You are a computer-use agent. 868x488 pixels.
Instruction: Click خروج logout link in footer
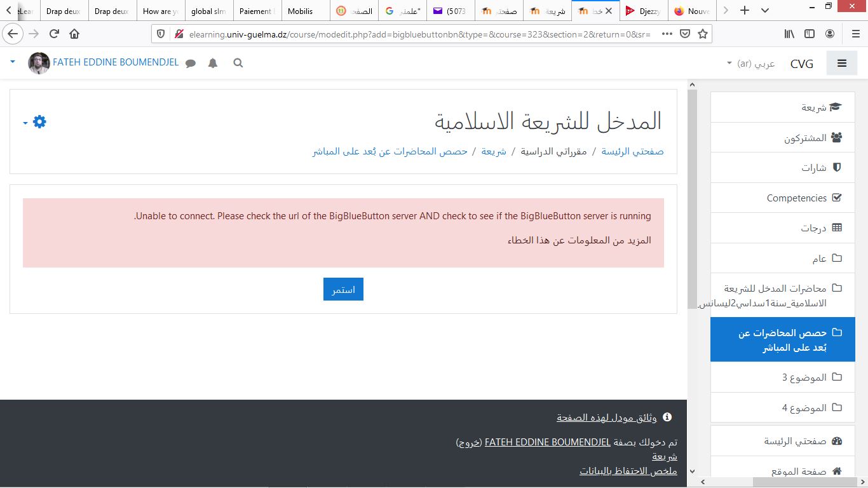[x=469, y=442]
